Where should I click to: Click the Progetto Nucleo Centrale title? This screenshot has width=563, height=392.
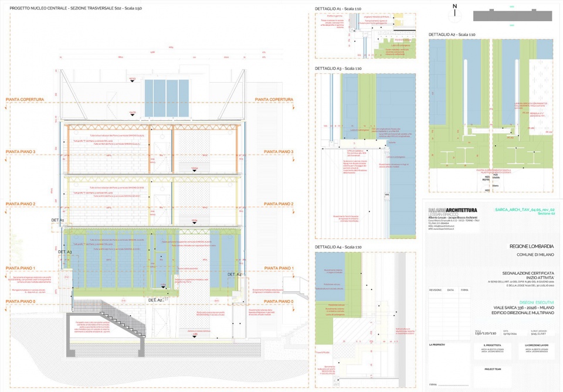[x=76, y=9]
